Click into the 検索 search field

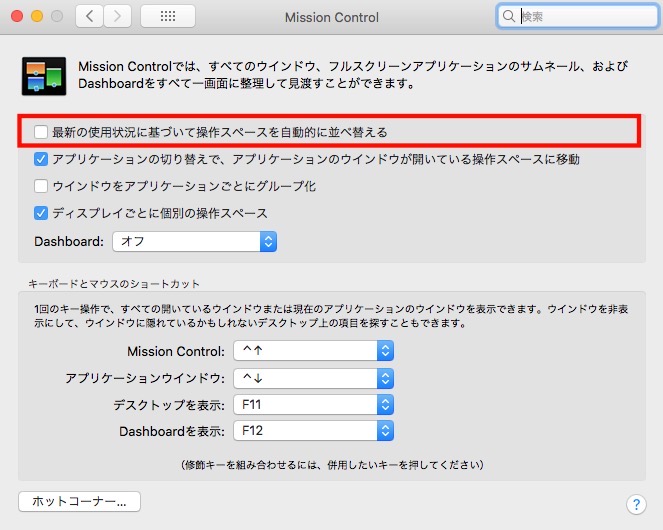[x=578, y=16]
